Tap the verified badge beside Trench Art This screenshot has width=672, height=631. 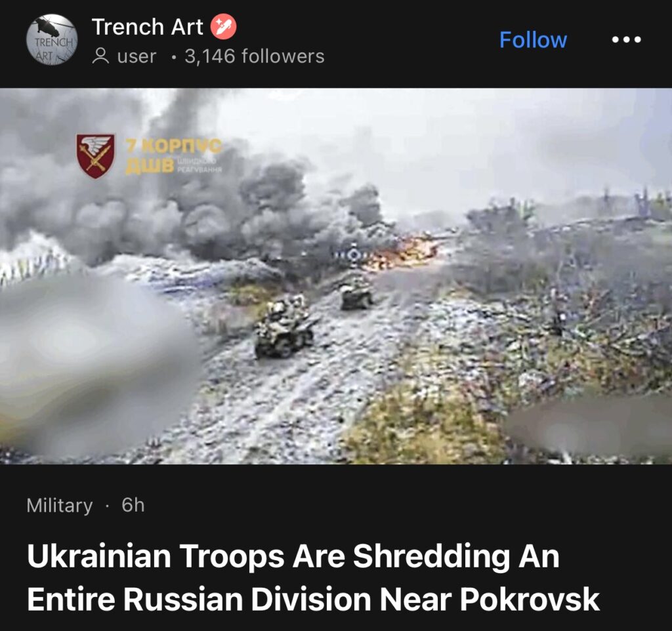(223, 26)
